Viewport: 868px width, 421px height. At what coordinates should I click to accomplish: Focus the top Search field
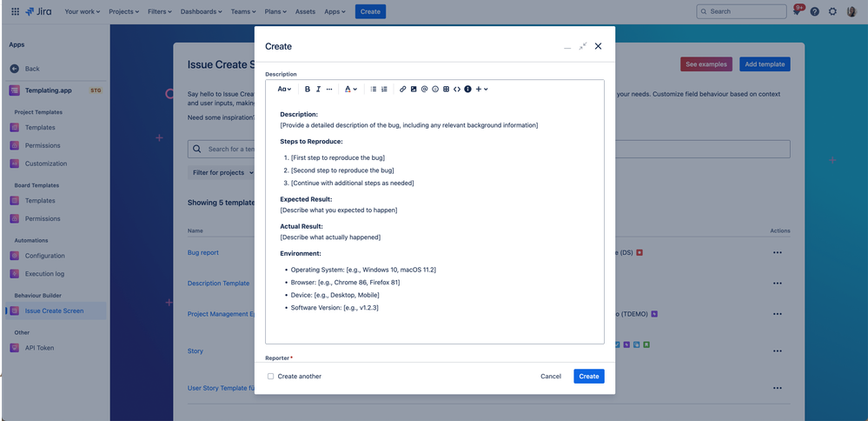(741, 11)
